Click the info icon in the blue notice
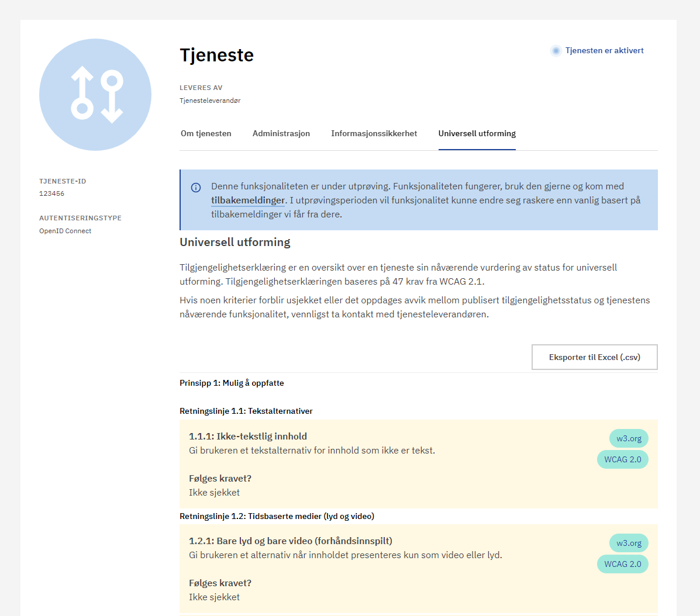 [196, 188]
